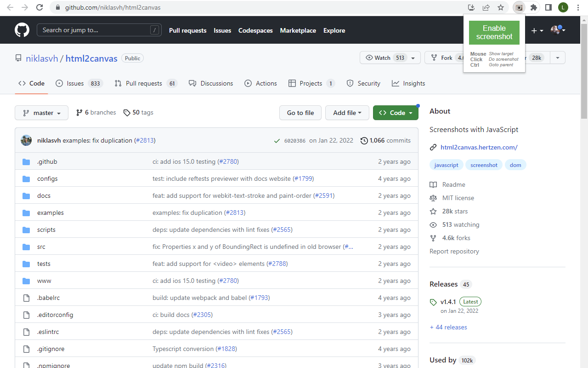Open the html2canvas.hertzen.com link
Viewport: 588px width, 368px height.
[x=479, y=147]
